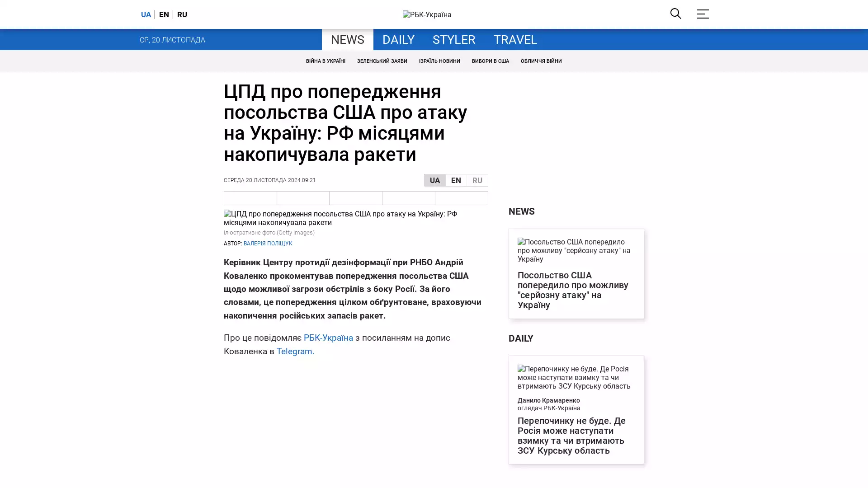Click the first empty share button
868x488 pixels.
250,198
